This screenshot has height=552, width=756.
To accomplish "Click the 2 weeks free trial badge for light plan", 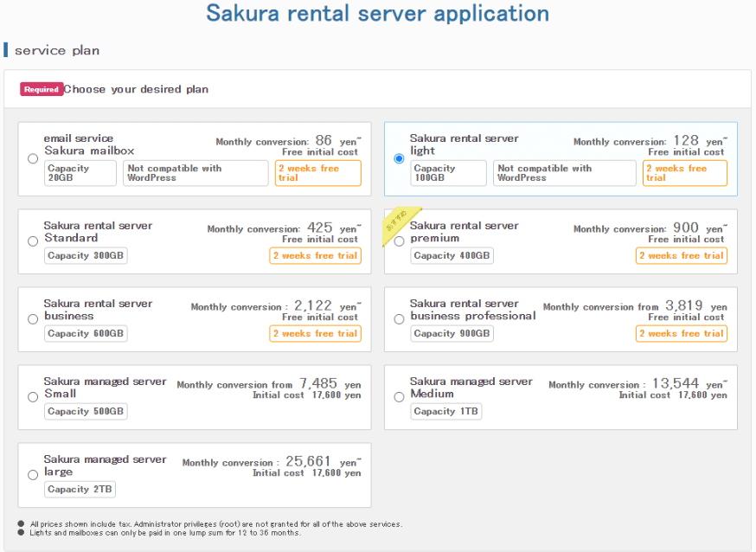I will (x=685, y=173).
